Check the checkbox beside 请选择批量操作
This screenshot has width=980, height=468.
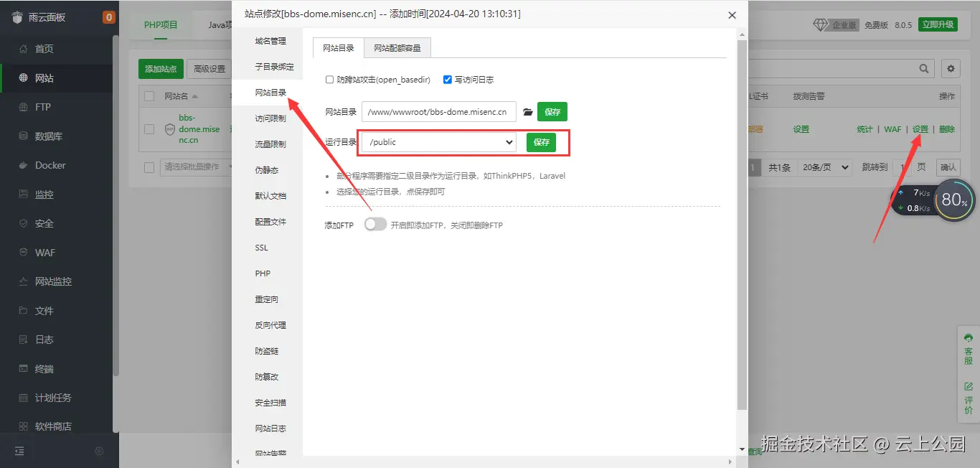(149, 167)
